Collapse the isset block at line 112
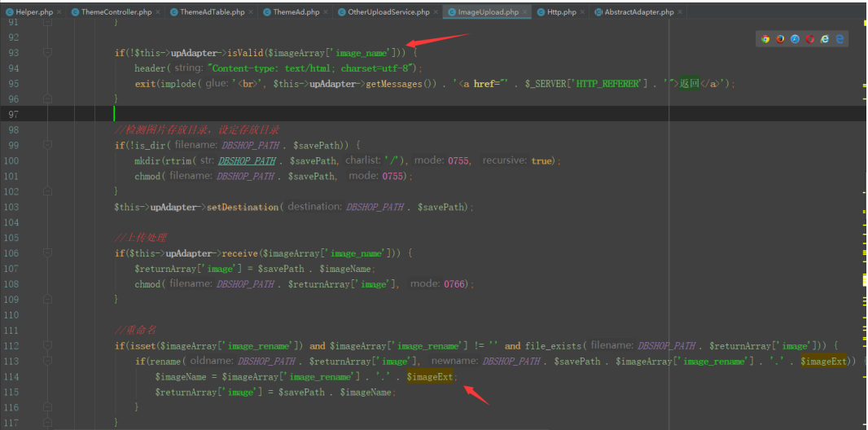The height and width of the screenshot is (430, 868). pyautogui.click(x=47, y=345)
